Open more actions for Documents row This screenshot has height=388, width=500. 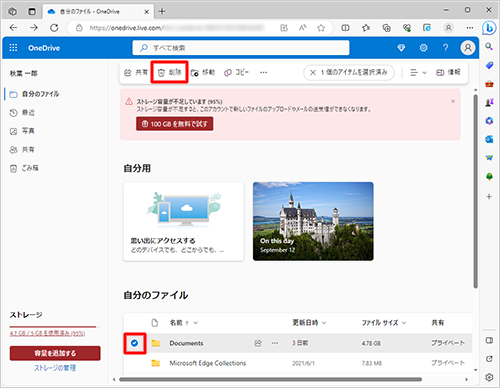pyautogui.click(x=275, y=343)
